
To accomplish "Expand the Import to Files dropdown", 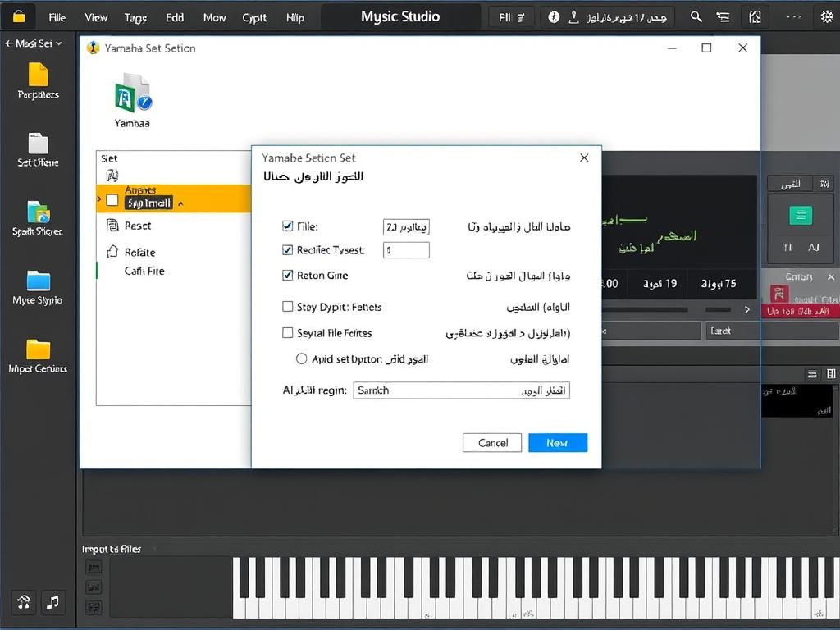I will pos(156,549).
